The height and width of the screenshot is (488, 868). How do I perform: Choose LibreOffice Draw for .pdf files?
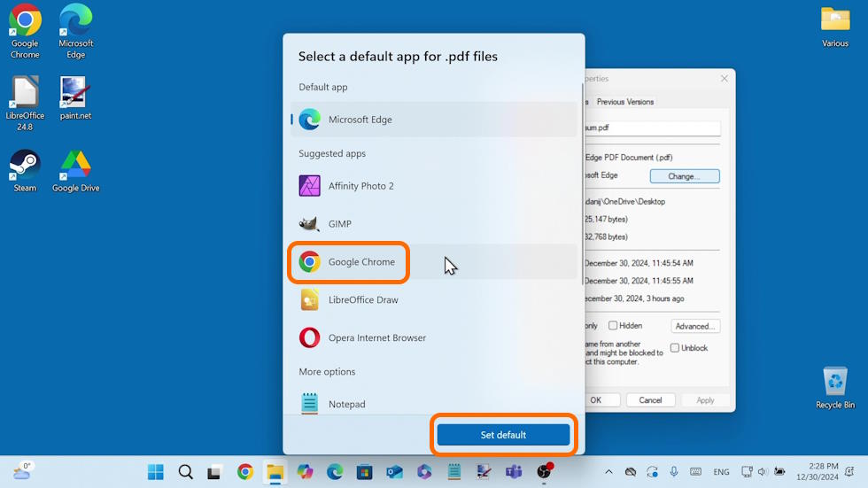pos(433,300)
